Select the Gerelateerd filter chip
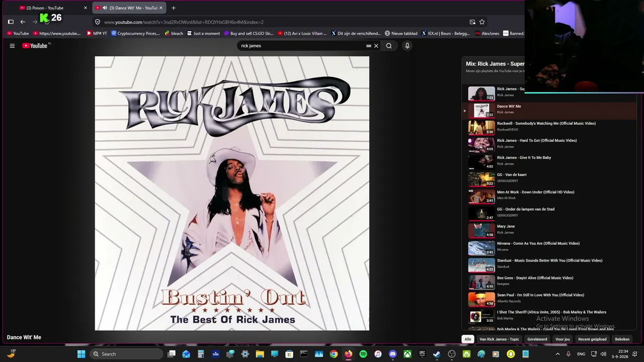 [537, 339]
